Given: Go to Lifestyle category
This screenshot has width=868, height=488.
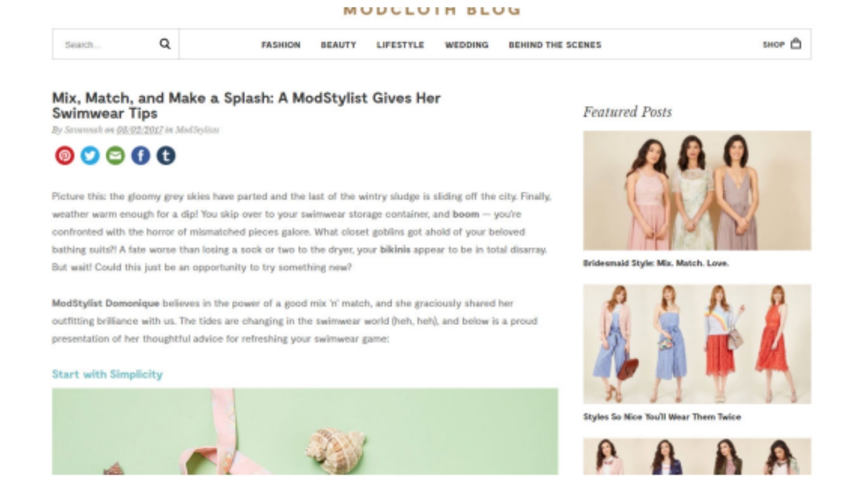Looking at the screenshot, I should pos(400,45).
